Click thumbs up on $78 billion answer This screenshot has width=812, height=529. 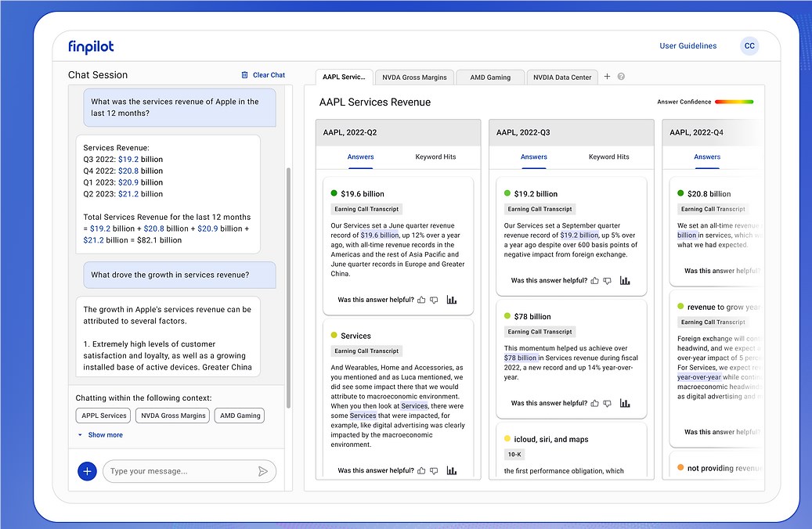tap(595, 403)
